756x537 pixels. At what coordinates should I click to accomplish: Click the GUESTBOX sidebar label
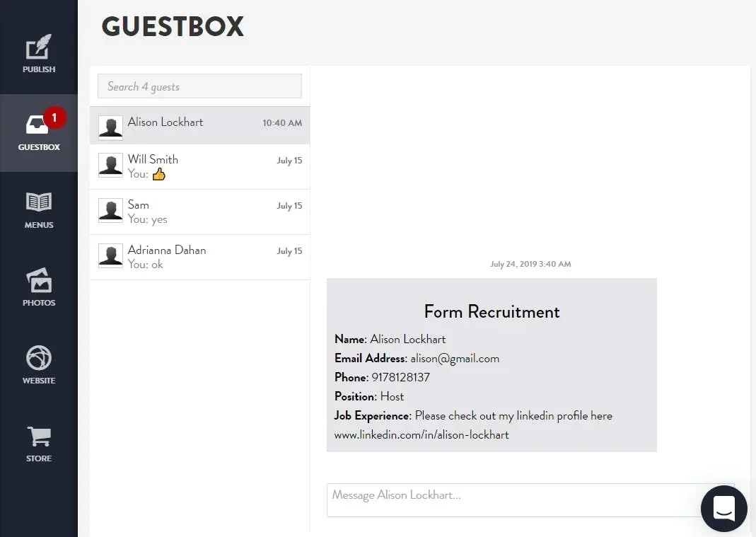39,147
